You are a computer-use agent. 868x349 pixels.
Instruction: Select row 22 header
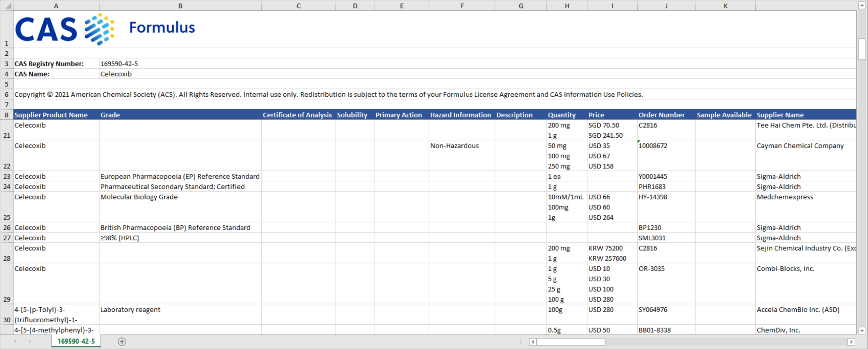7,156
